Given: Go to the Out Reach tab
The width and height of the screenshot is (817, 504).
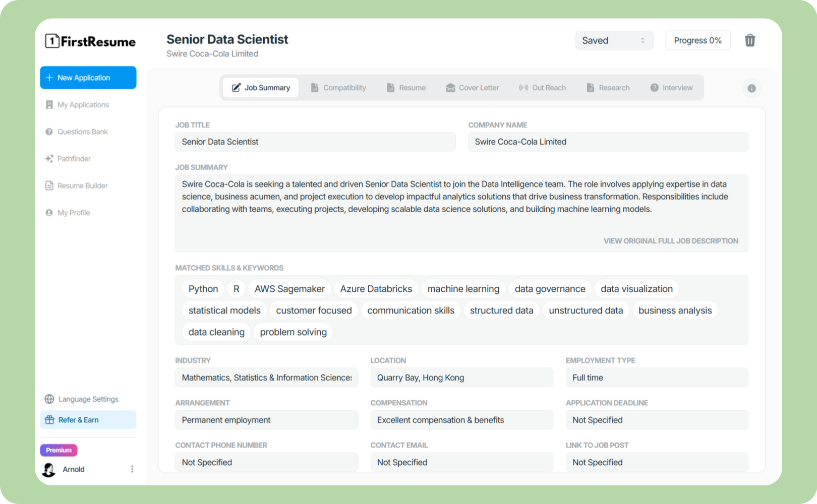Looking at the screenshot, I should [x=543, y=88].
